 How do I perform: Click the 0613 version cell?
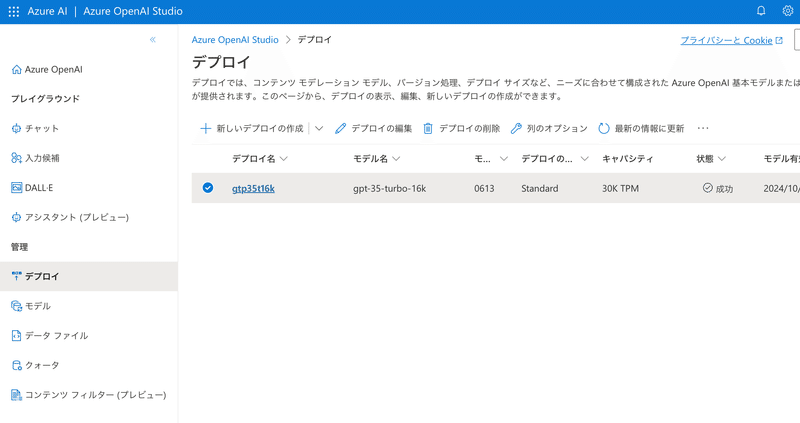tap(484, 188)
